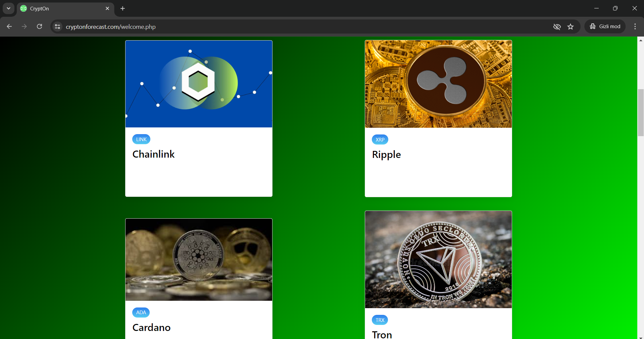
Task: Select the CryptOn tab
Action: coord(65,8)
